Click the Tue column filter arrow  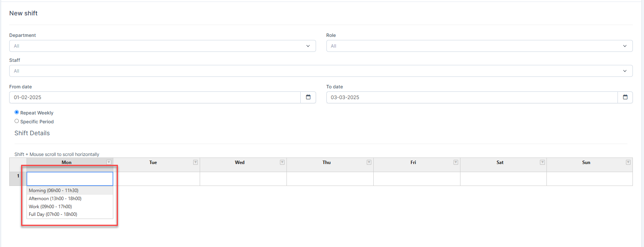pyautogui.click(x=195, y=162)
